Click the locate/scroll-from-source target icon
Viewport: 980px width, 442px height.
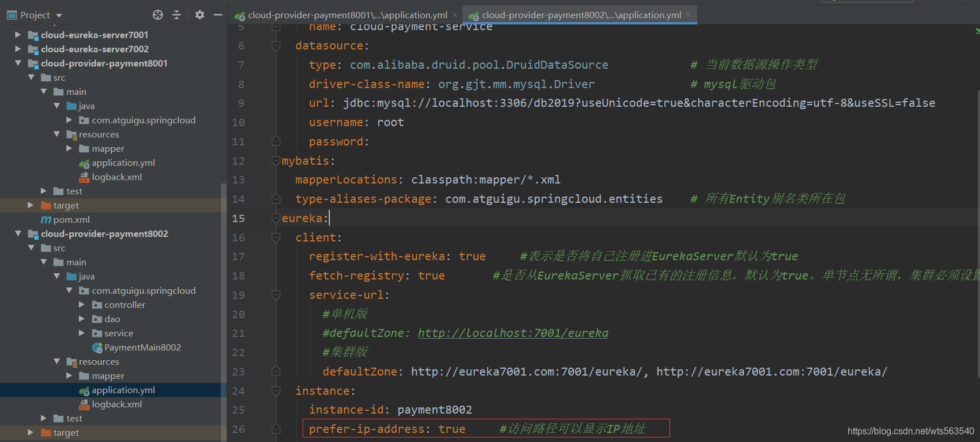[158, 15]
